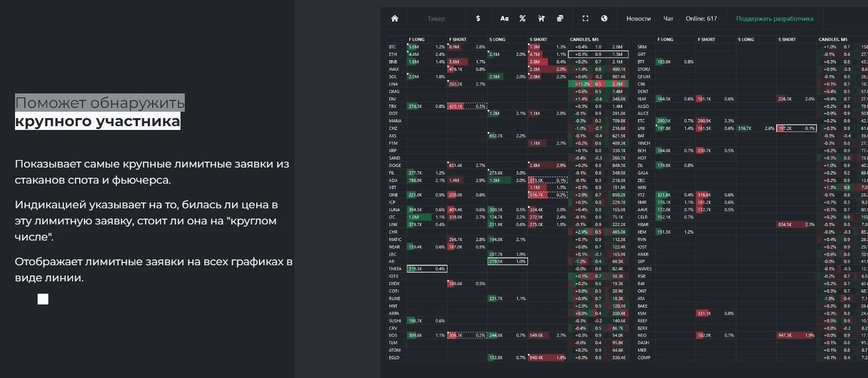The width and height of the screenshot is (868, 378).
Task: Click the 309.6K order in the EOS row
Action: click(427, 336)
